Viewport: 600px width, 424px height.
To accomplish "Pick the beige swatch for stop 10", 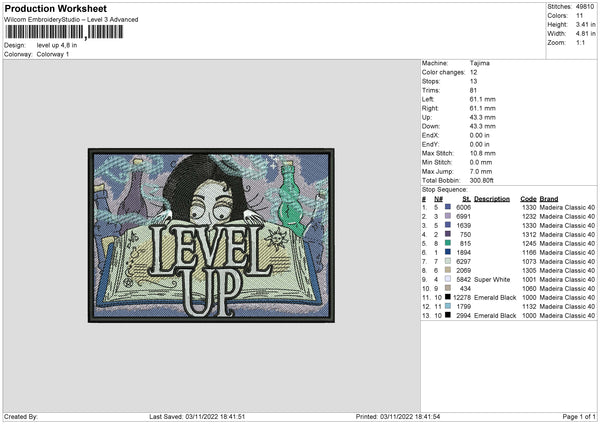I will 448,288.
